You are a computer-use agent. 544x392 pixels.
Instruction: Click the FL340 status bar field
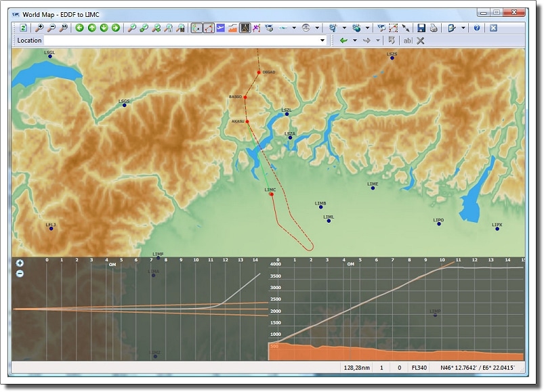[420, 368]
